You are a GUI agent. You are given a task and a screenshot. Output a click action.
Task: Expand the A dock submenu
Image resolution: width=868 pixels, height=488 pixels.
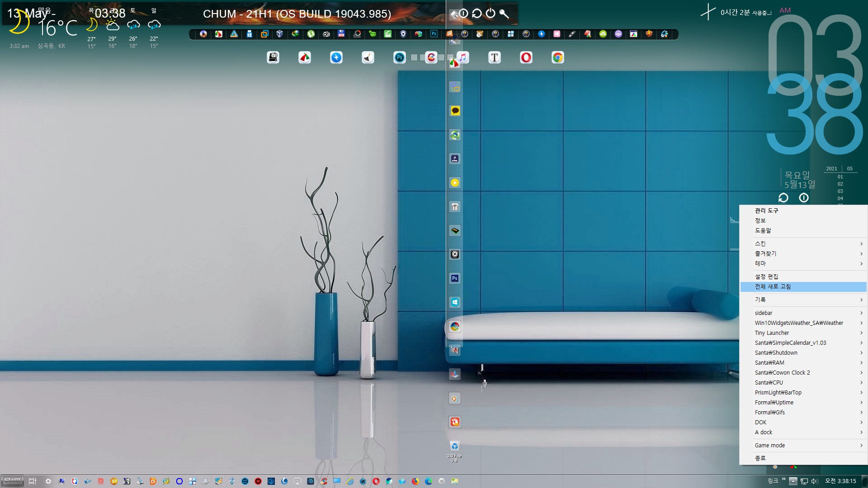click(x=803, y=432)
